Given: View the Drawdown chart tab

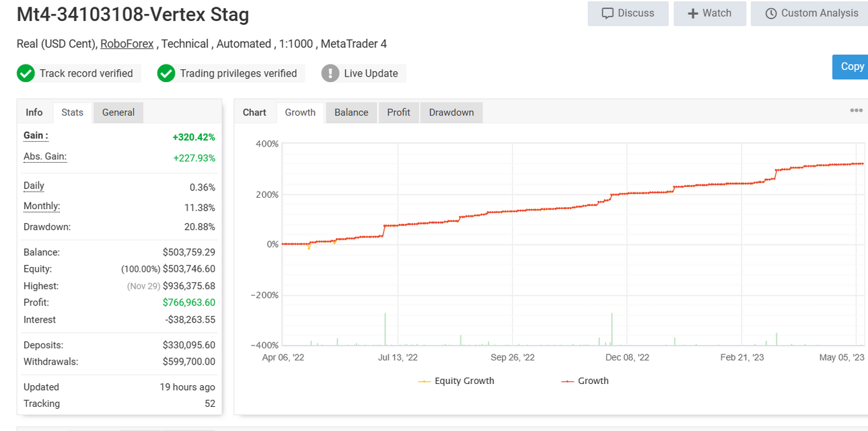Looking at the screenshot, I should click(451, 112).
